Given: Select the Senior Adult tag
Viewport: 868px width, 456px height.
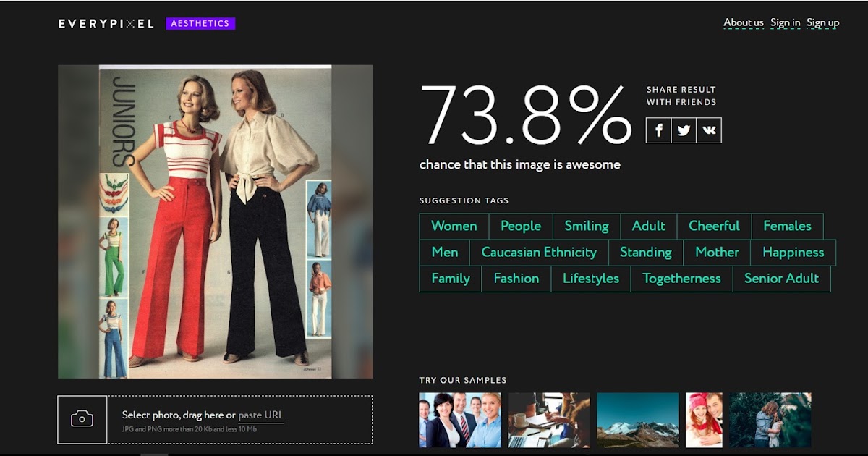Looking at the screenshot, I should (782, 279).
